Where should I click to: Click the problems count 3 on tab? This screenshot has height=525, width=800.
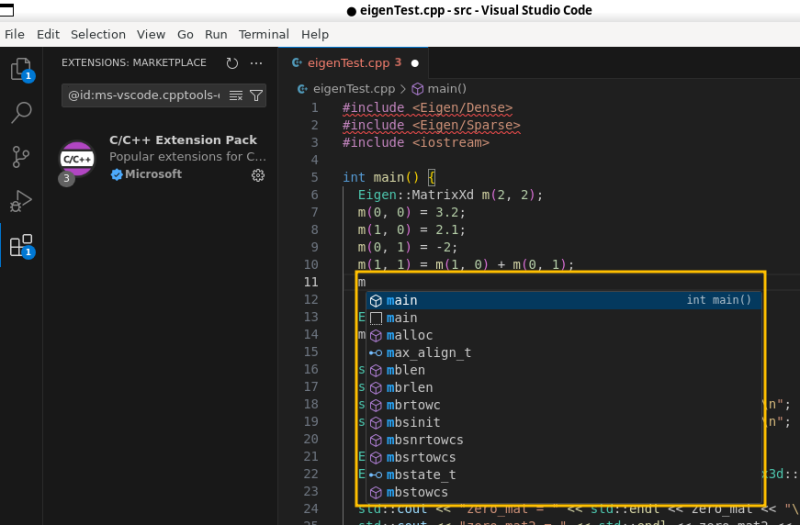coord(398,62)
